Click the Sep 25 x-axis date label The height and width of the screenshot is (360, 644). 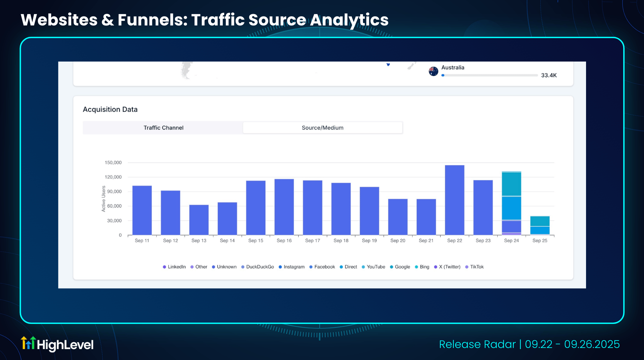coord(540,240)
